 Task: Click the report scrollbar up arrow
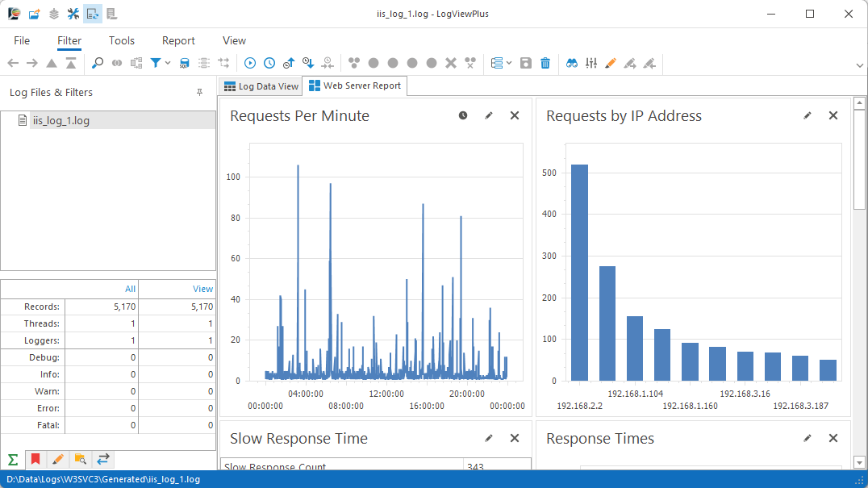859,103
